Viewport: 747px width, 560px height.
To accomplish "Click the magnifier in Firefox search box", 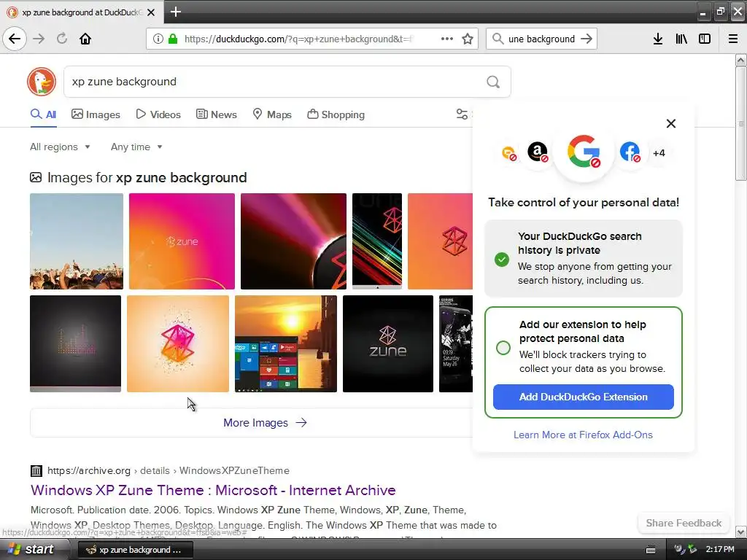I will [x=498, y=39].
